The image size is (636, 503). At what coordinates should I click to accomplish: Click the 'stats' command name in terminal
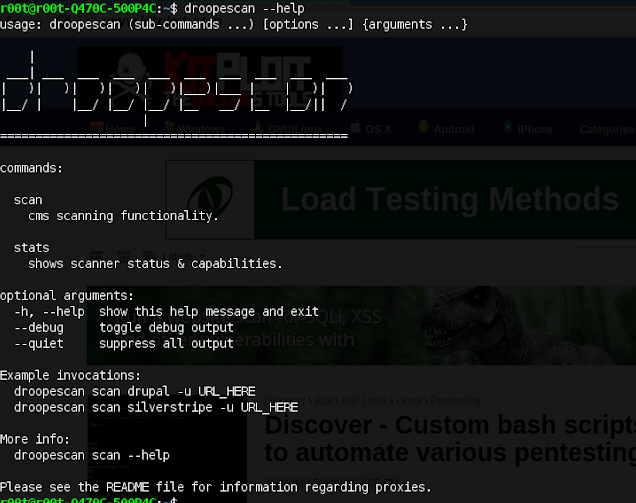click(31, 248)
